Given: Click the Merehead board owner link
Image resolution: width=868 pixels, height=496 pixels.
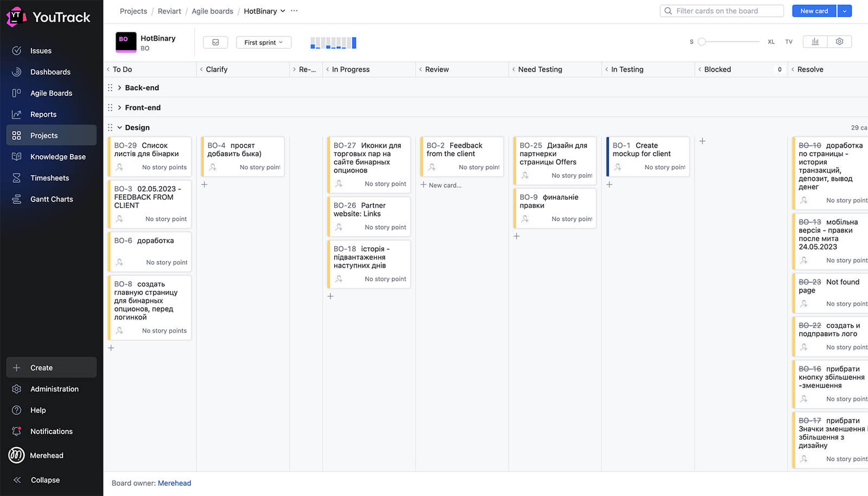Looking at the screenshot, I should tap(174, 483).
